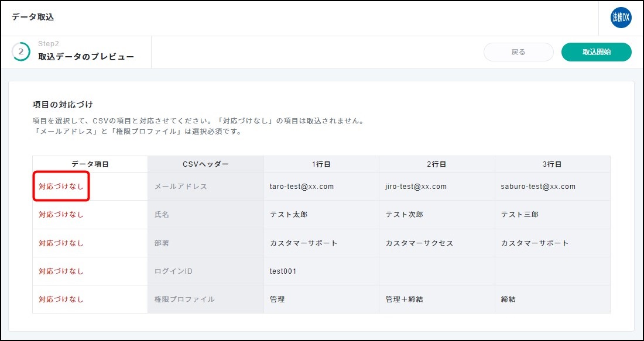This screenshot has height=341, width=644.
Task: Click the 管理＋締結 permission cell
Action: click(404, 299)
